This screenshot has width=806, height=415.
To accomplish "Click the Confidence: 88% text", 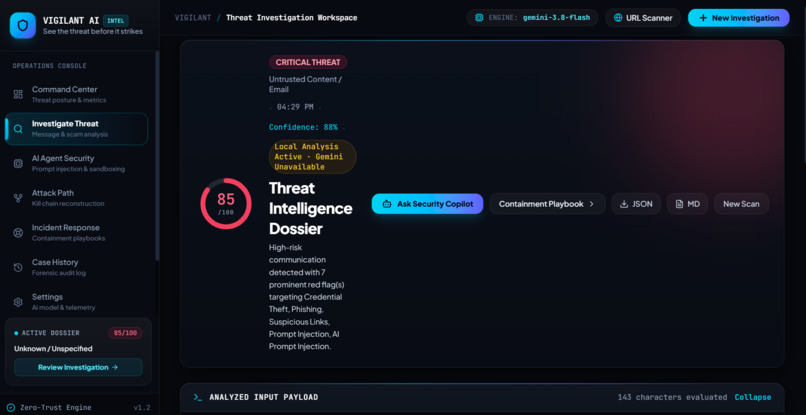I will (303, 127).
